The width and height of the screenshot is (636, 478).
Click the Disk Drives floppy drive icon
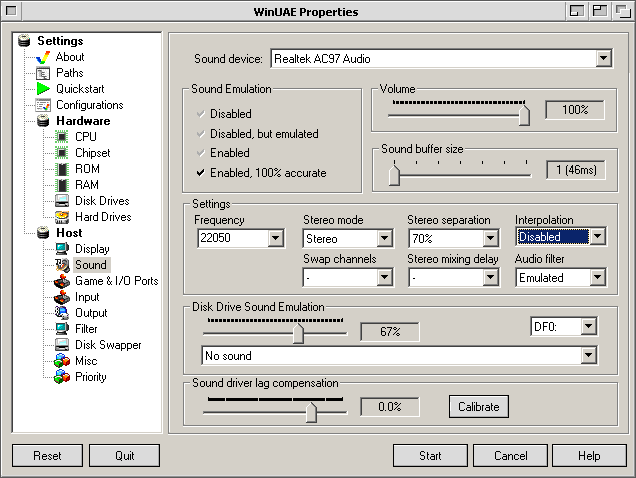[62, 201]
